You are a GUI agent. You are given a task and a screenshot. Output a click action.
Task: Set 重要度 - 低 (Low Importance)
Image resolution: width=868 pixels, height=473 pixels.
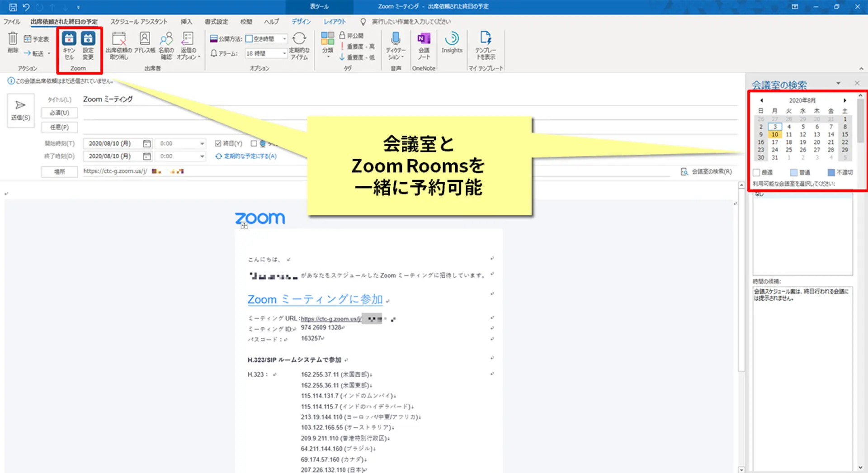357,57
